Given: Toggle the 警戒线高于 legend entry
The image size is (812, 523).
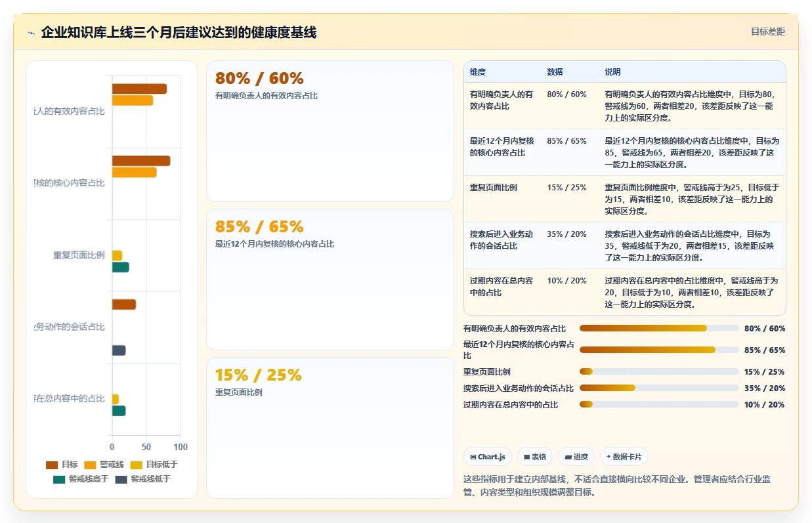Looking at the screenshot, I should click(81, 479).
